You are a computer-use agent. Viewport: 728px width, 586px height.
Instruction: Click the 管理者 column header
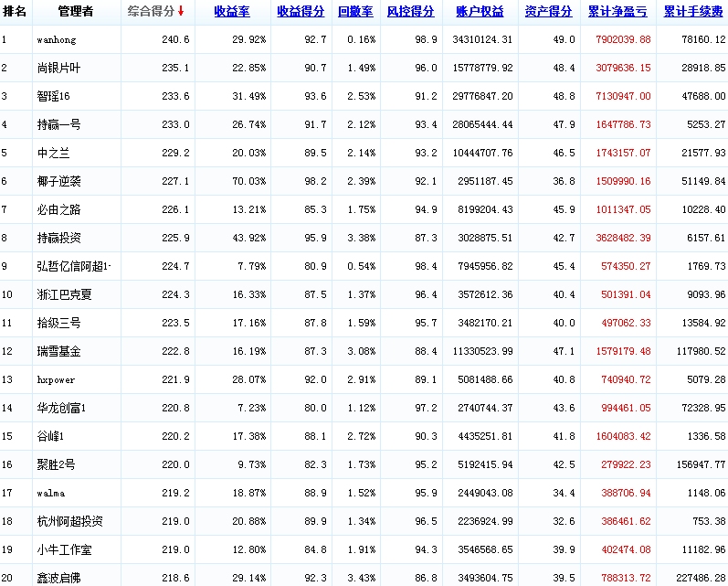(x=76, y=12)
